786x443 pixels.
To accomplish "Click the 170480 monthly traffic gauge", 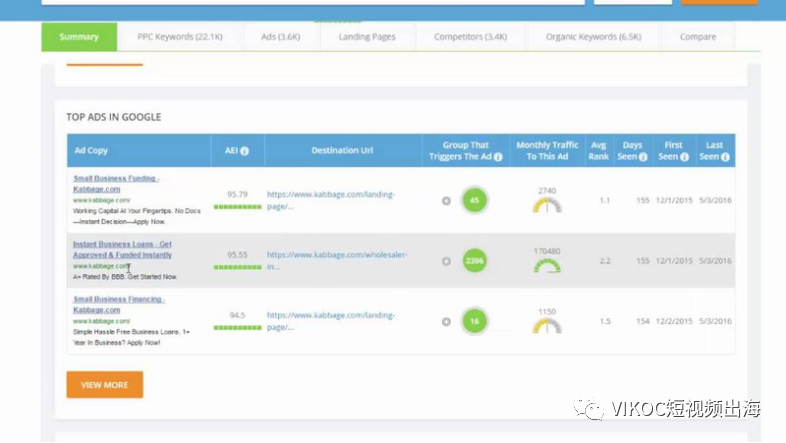I will pyautogui.click(x=547, y=266).
